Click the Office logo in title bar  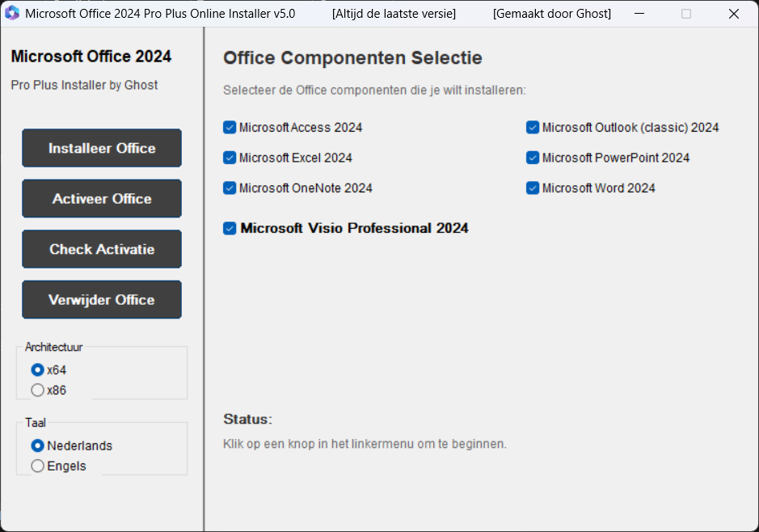click(12, 13)
